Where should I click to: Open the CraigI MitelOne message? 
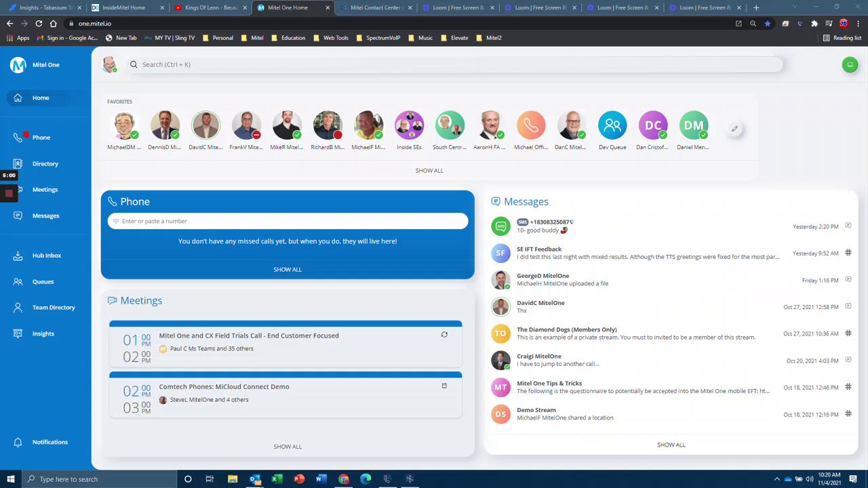(x=671, y=361)
